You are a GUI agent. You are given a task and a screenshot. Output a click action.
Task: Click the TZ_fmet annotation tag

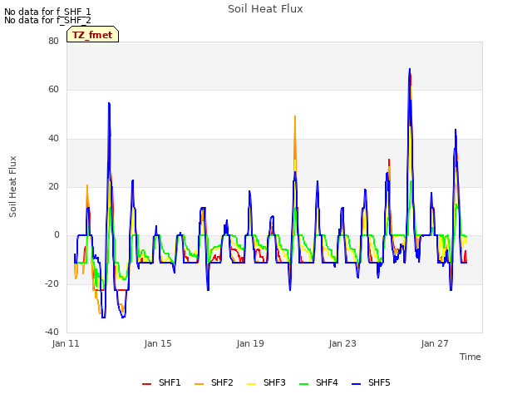[x=92, y=34]
